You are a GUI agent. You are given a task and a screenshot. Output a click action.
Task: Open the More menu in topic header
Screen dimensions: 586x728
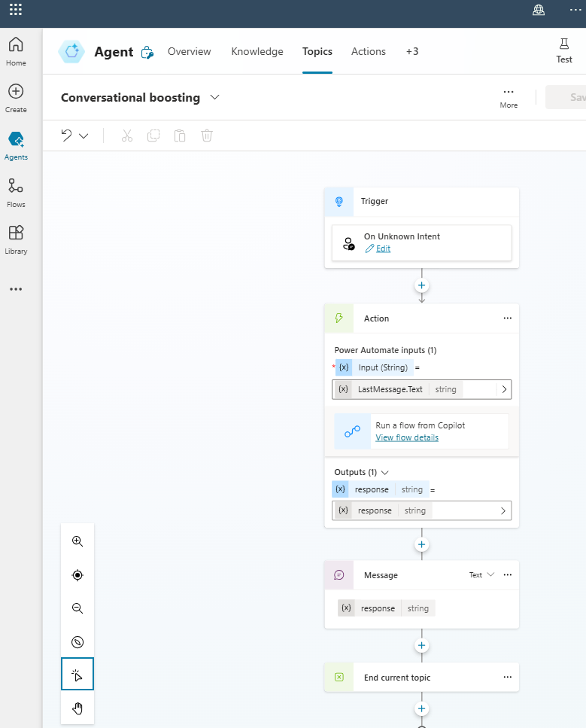point(509,98)
